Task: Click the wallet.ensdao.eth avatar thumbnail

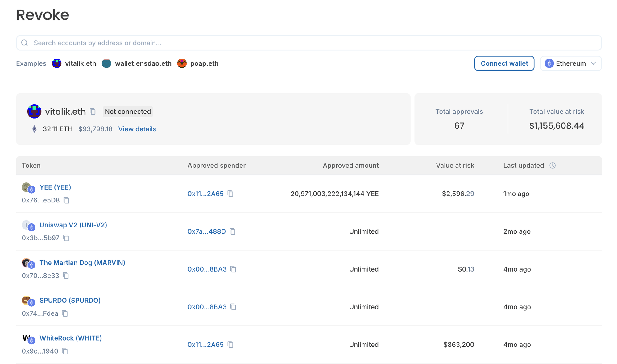Action: click(x=106, y=63)
